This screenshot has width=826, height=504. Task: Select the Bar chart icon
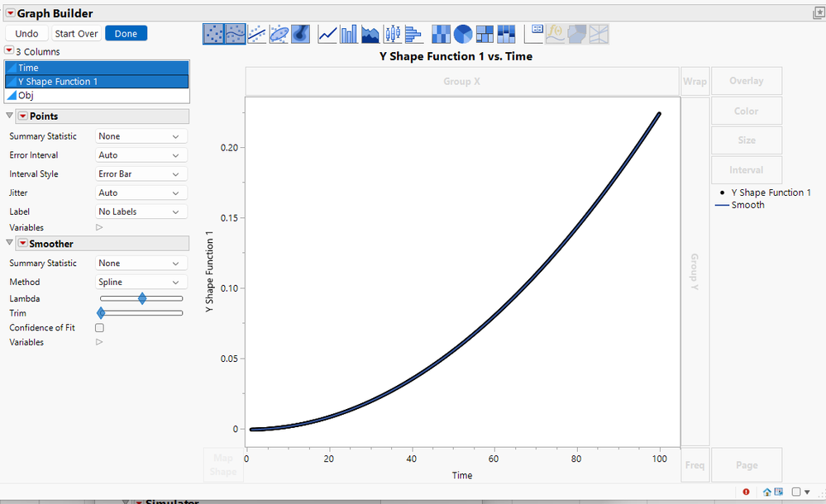[x=349, y=34]
